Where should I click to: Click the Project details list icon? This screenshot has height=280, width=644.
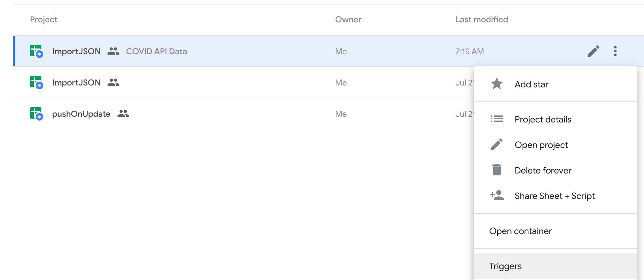point(497,119)
